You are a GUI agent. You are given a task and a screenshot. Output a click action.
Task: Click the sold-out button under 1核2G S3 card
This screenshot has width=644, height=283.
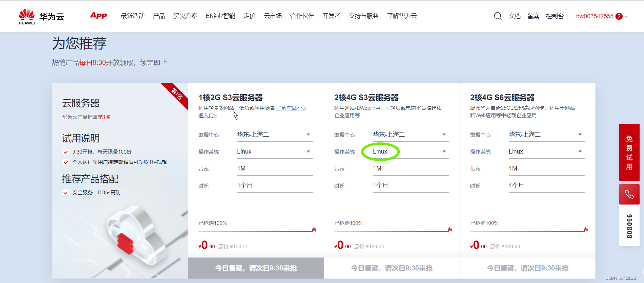coord(256,268)
